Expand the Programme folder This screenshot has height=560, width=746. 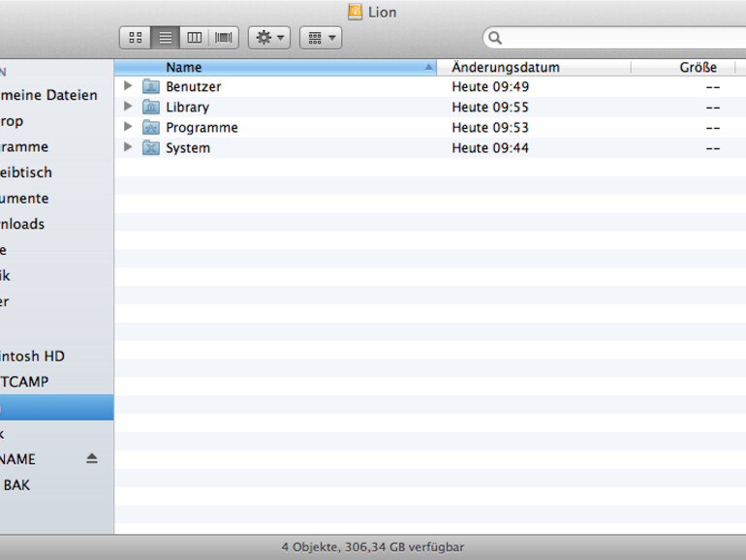pyautogui.click(x=128, y=127)
